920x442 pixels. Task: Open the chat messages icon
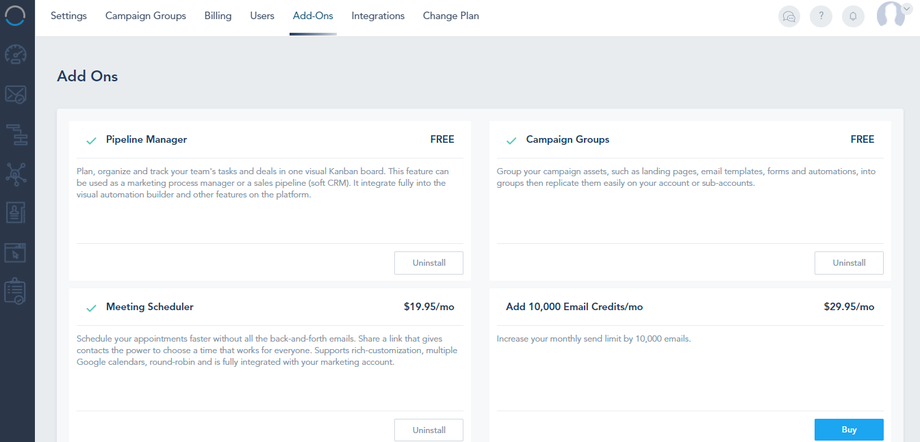[789, 17]
